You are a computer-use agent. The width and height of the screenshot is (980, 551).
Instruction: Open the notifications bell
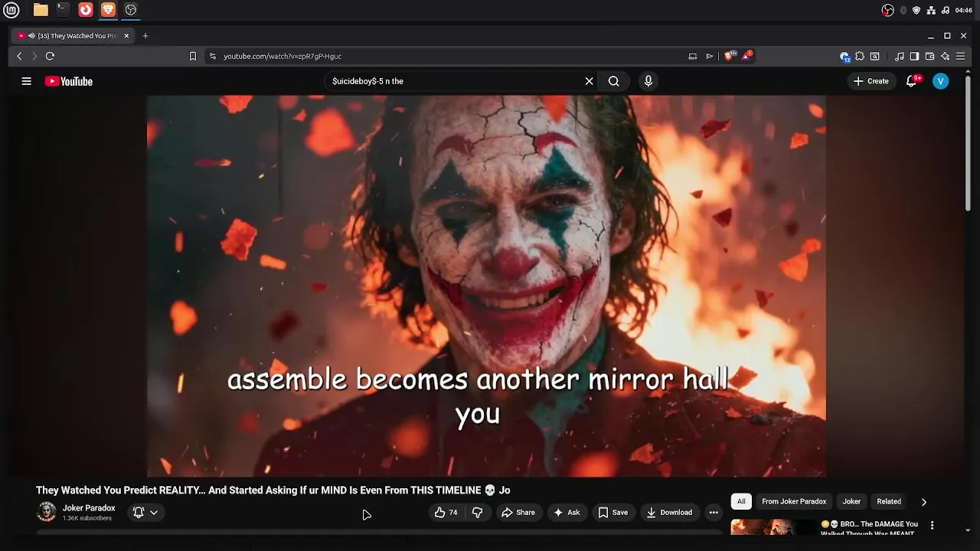point(912,81)
